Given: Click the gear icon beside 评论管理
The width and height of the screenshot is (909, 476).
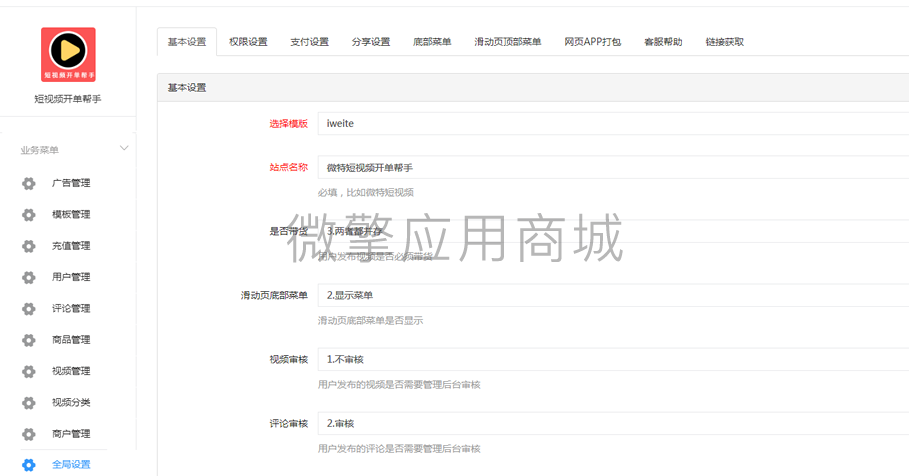Looking at the screenshot, I should pyautogui.click(x=28, y=308).
